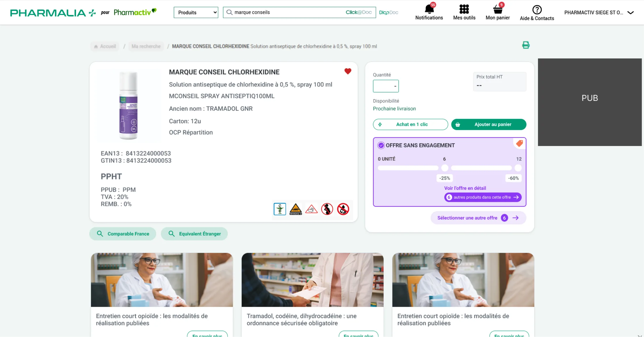Click the printer icon to print
This screenshot has width=644, height=337.
526,45
